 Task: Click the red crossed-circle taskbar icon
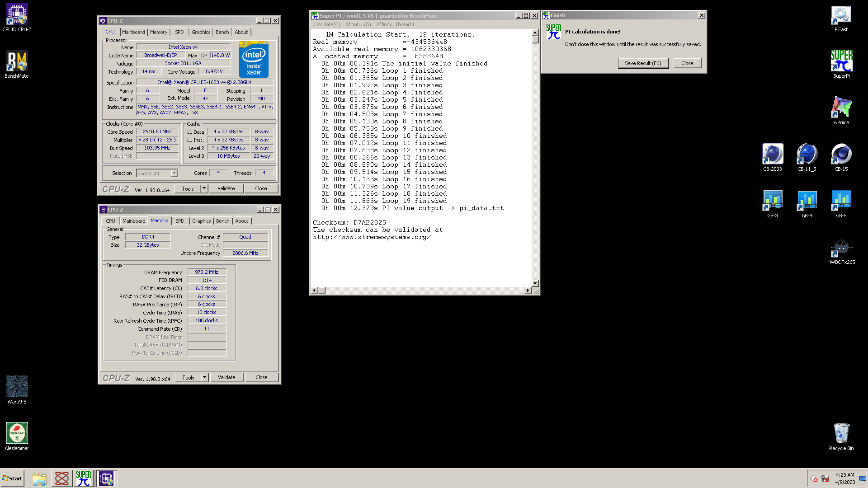tap(62, 479)
